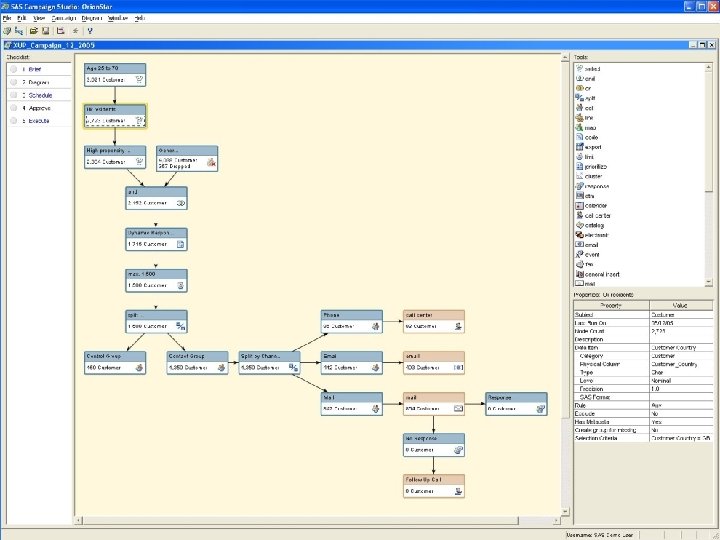Select the 'High propensity' diagram node

[x=115, y=157]
